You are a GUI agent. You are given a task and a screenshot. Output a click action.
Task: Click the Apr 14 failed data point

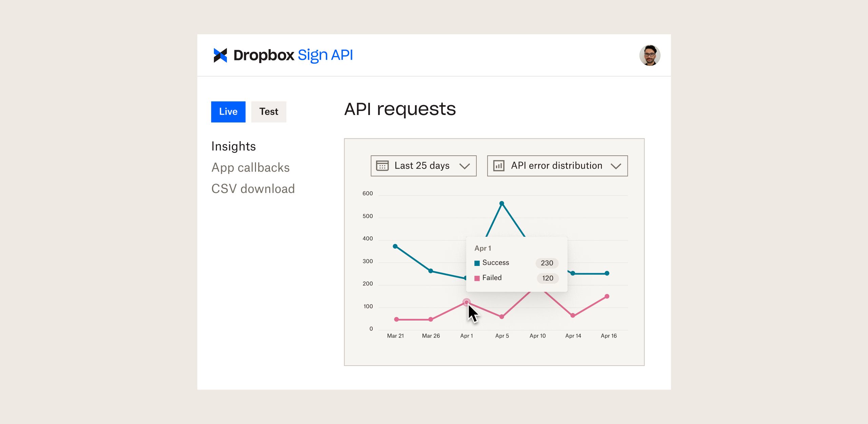click(x=573, y=315)
